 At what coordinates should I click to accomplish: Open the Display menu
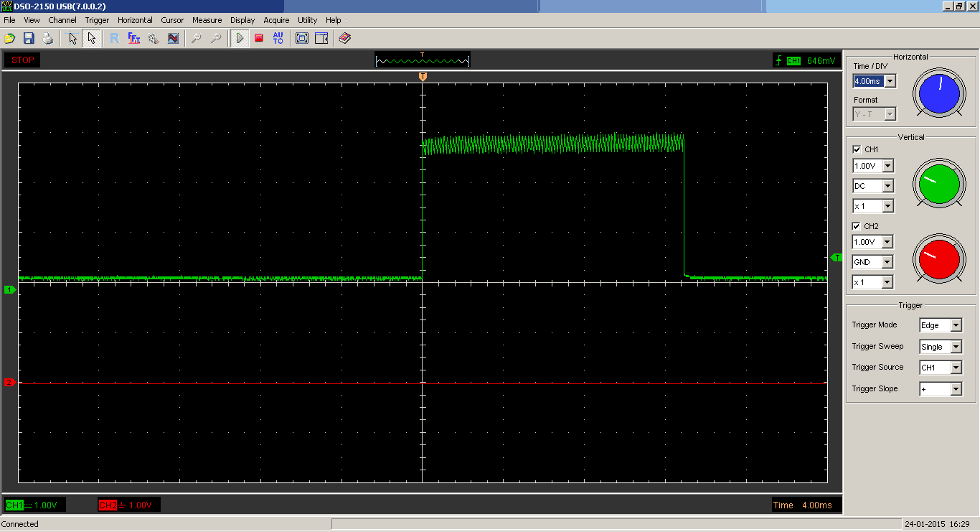(242, 20)
